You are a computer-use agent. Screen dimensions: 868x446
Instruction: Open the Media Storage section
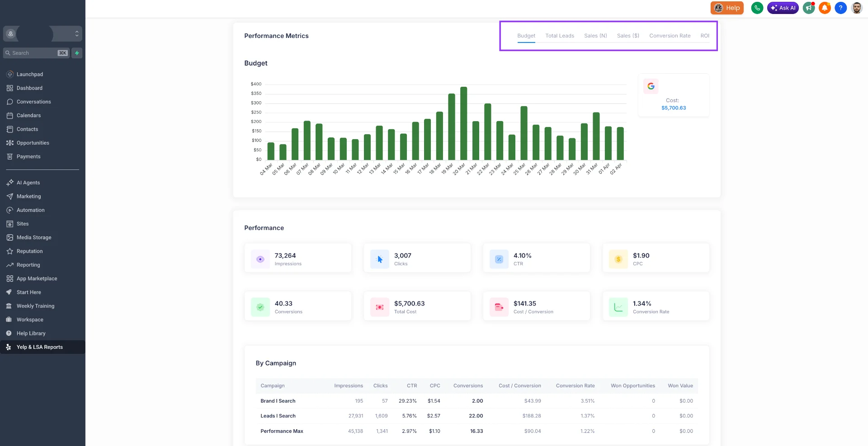tap(33, 237)
